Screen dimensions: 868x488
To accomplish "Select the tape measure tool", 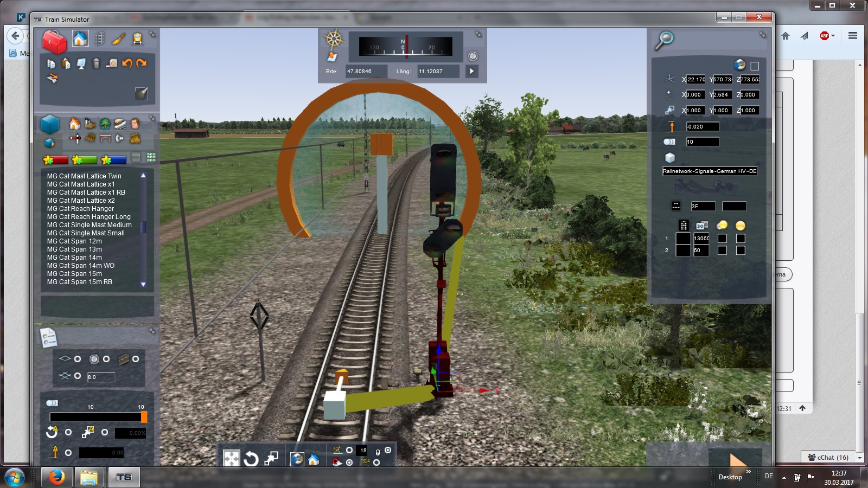I will [111, 63].
